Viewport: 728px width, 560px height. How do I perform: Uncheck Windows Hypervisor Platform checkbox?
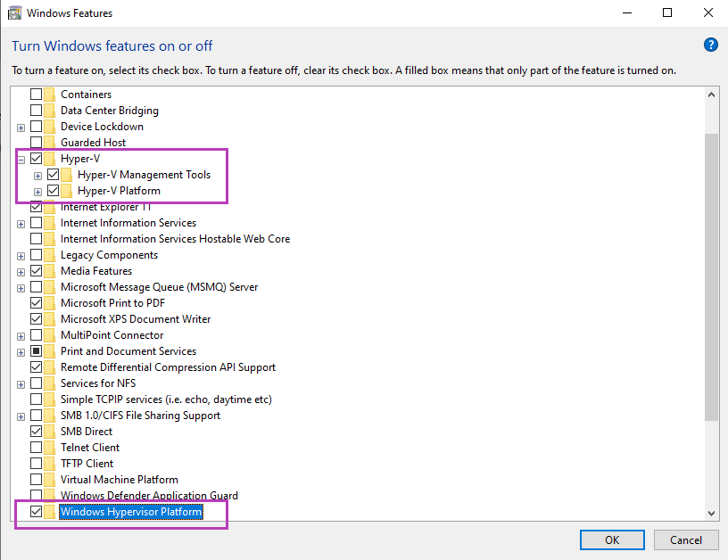tap(36, 511)
